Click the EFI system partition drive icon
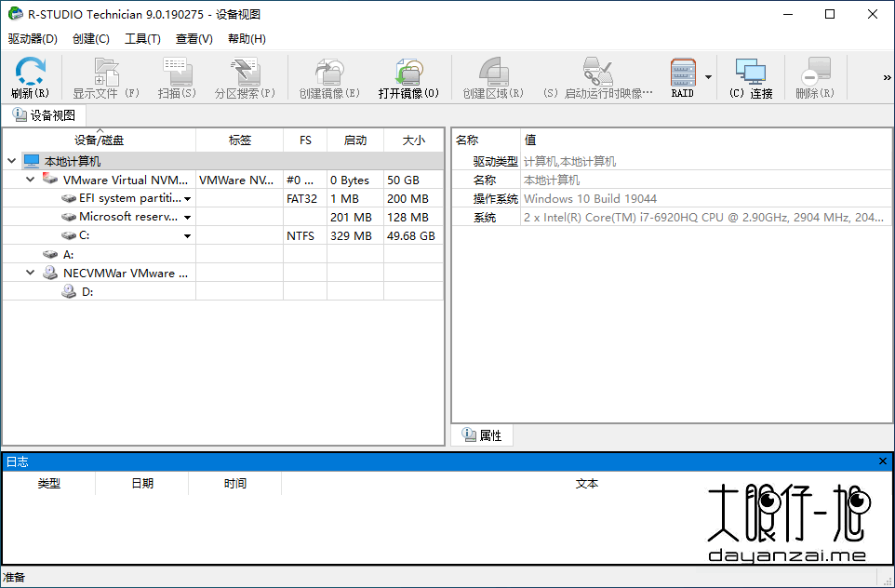This screenshot has height=588, width=895. [x=69, y=199]
